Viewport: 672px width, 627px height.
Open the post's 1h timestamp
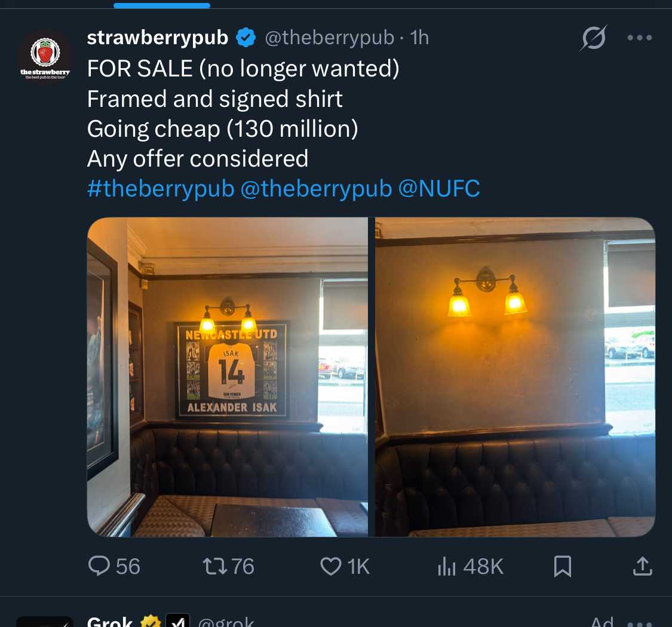(419, 38)
